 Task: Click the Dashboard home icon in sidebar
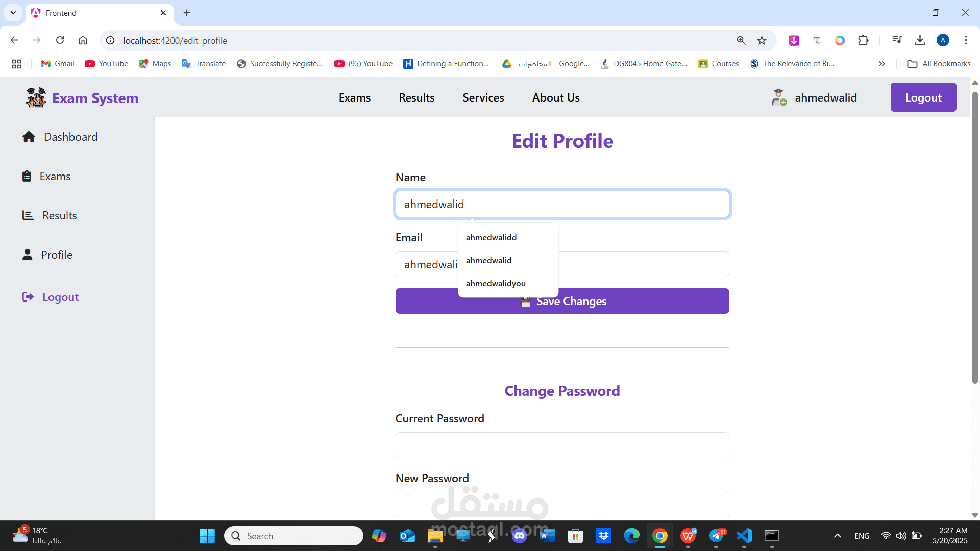pos(29,137)
